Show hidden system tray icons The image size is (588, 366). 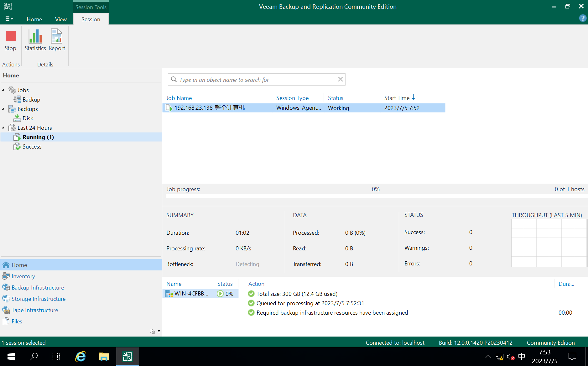(x=488, y=357)
